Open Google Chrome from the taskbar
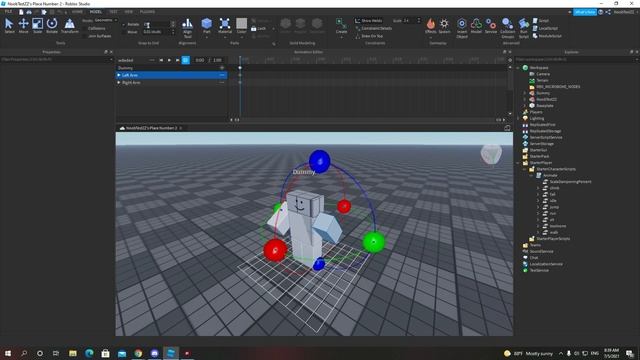This screenshot has height=360, width=640. (138, 353)
